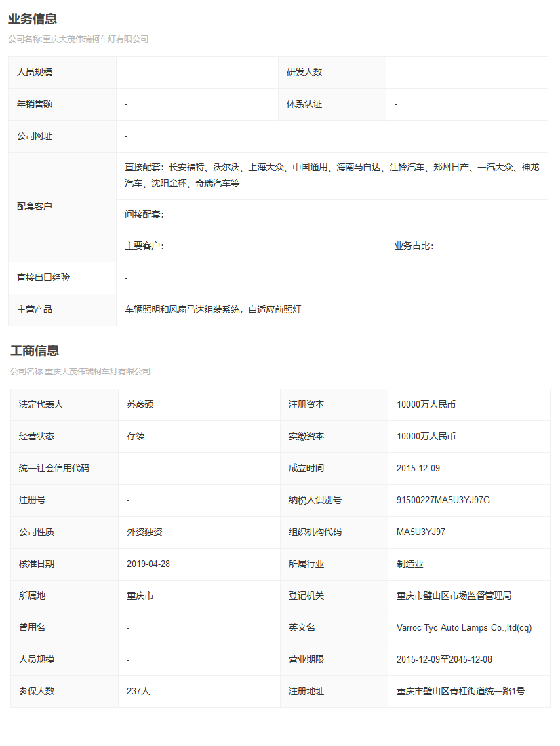The width and height of the screenshot is (560, 746).
Task: Select insured count 237人
Action: pyautogui.click(x=138, y=691)
